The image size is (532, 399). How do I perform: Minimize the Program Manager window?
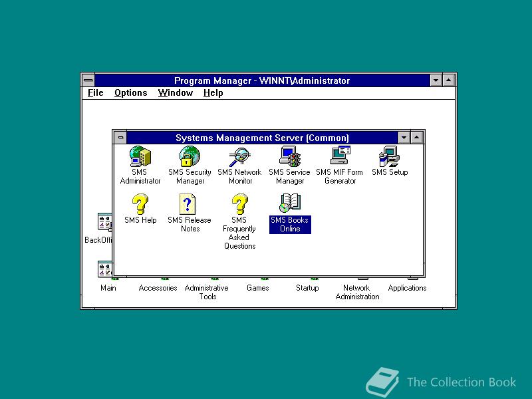[x=436, y=80]
